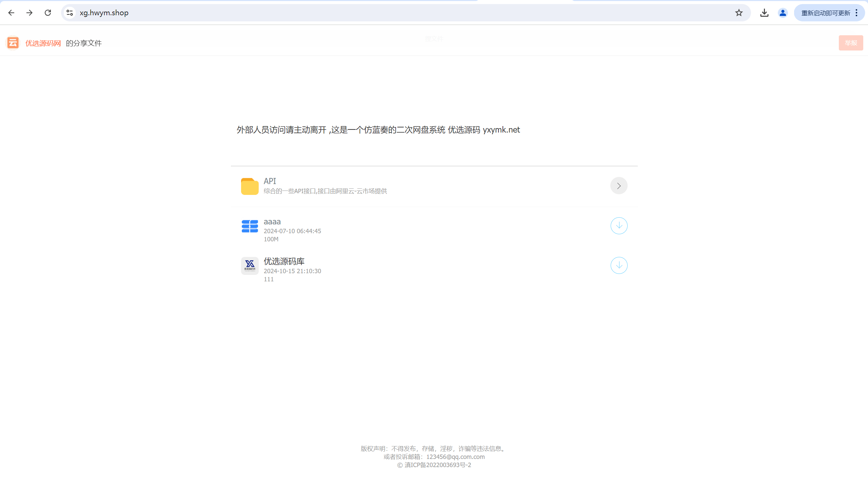Open the yellow API folder icon
The image size is (868, 502).
[x=250, y=186]
